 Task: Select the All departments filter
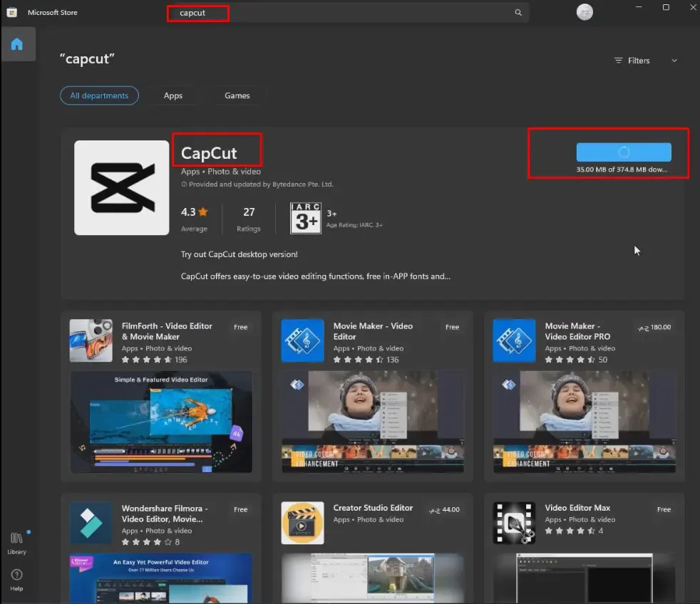click(x=99, y=95)
